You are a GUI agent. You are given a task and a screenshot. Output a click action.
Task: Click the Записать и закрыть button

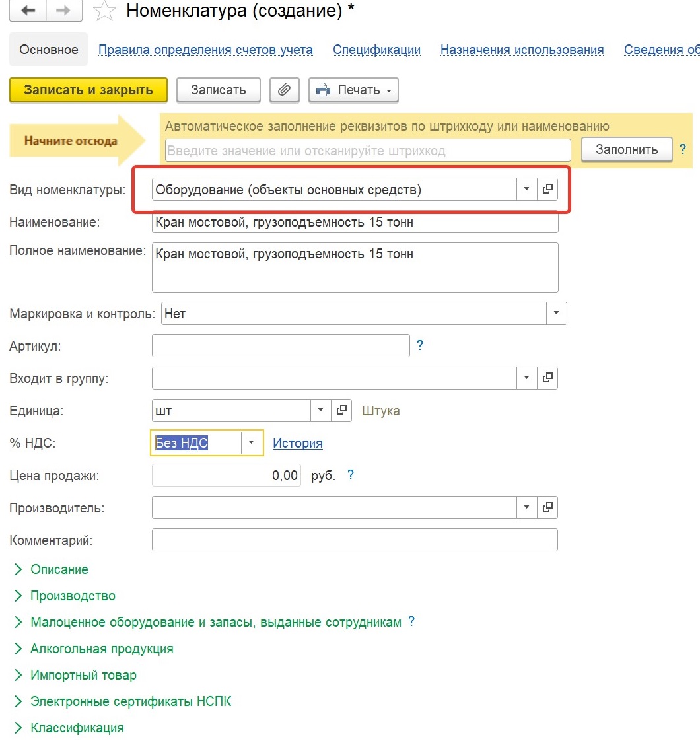[x=88, y=90]
